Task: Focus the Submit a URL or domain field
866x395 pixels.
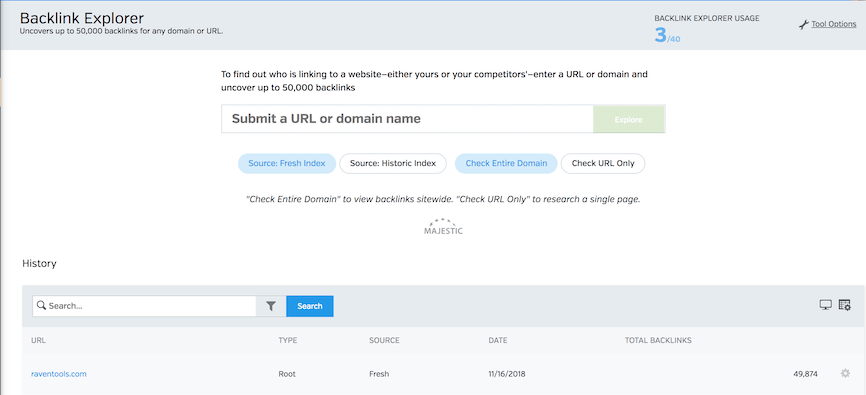Action: [408, 119]
